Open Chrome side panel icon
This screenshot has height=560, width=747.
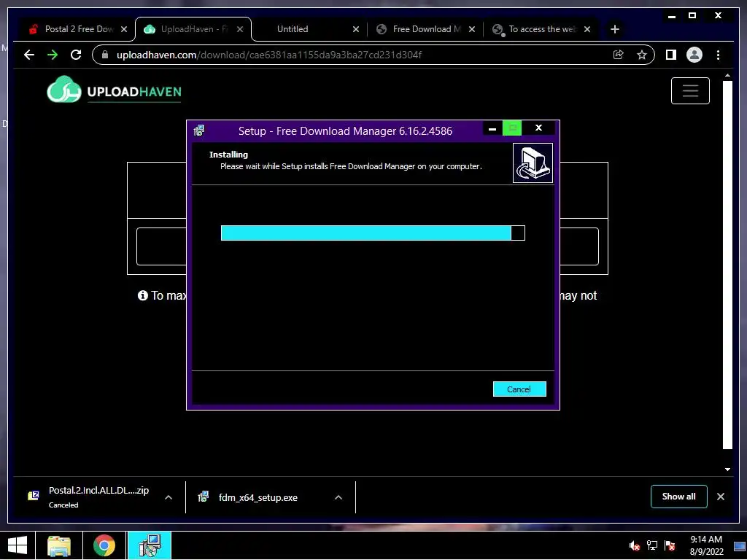pos(671,55)
